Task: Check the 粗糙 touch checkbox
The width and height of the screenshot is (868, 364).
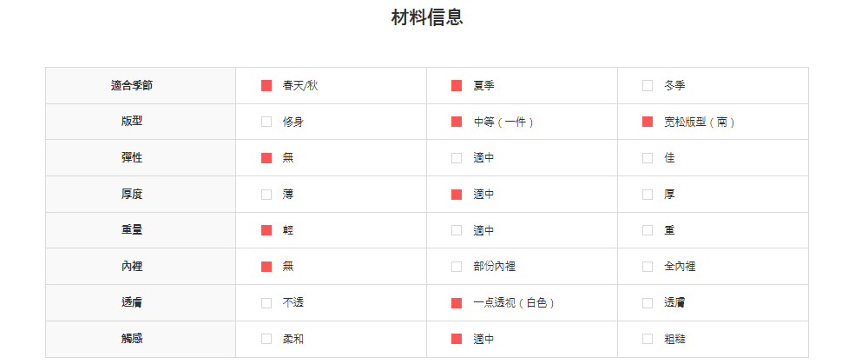Action: coord(648,339)
